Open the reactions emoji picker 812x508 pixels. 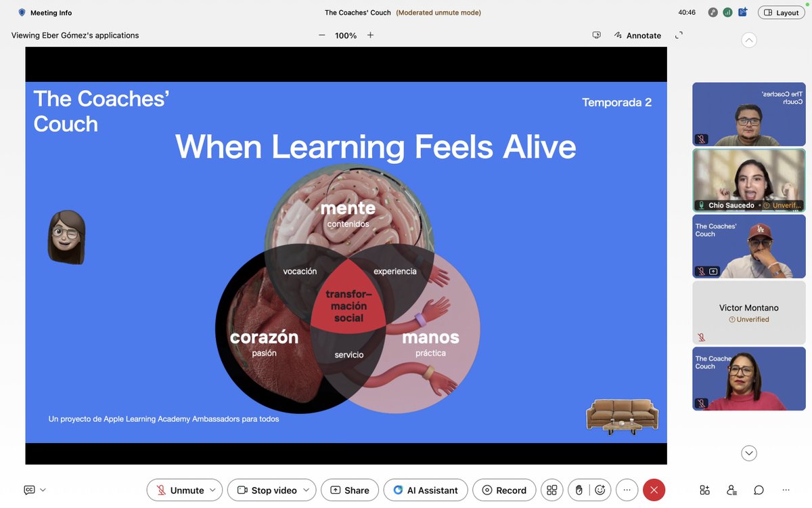pyautogui.click(x=600, y=490)
